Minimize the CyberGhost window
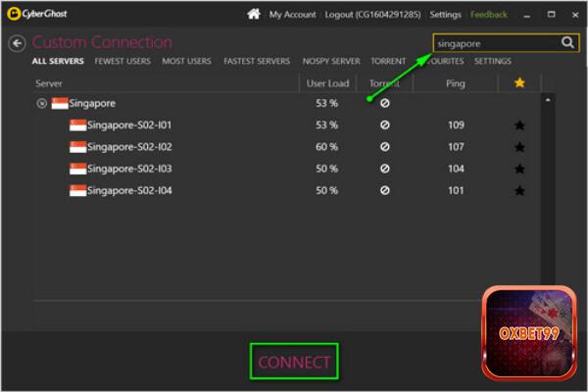The image size is (588, 392). (527, 16)
